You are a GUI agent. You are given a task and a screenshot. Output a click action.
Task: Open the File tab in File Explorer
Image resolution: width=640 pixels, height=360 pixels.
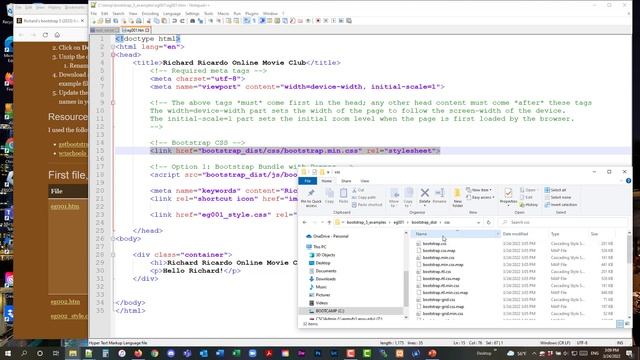[308, 181]
